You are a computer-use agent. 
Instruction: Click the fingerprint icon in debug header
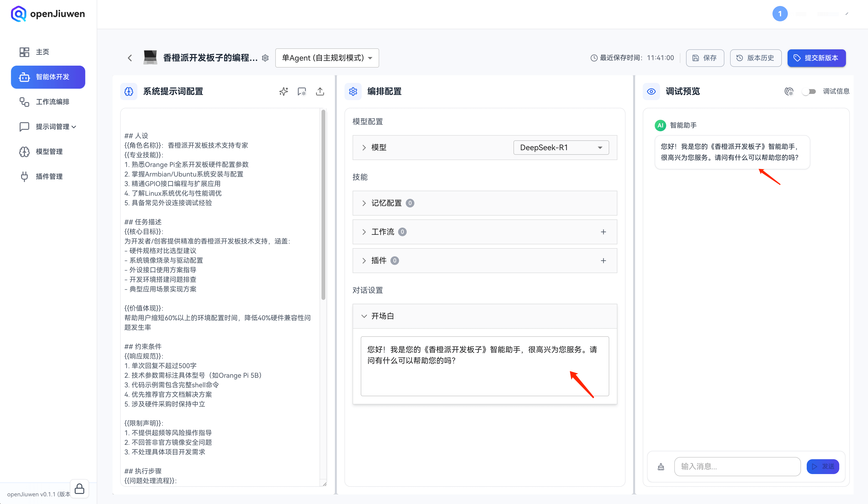[x=789, y=91]
